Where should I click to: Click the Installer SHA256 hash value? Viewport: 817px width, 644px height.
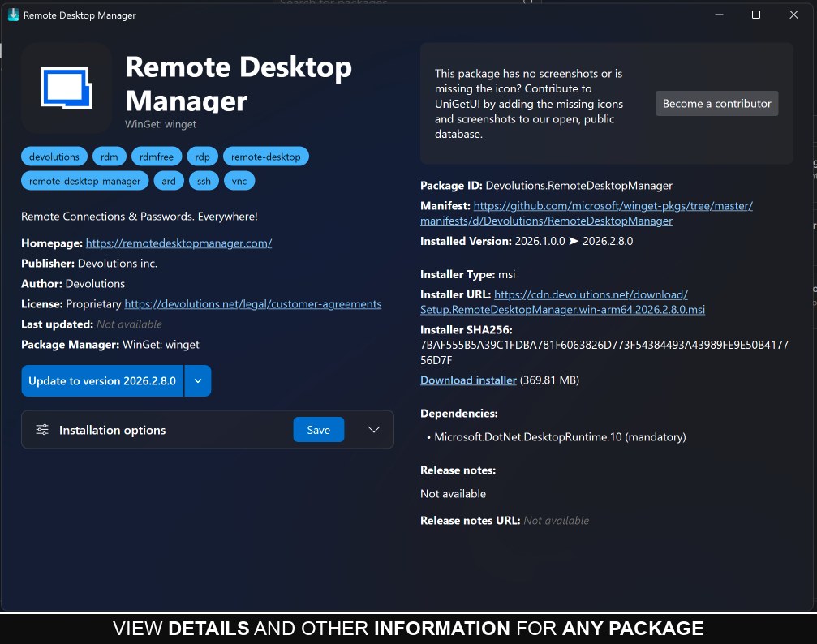(604, 353)
